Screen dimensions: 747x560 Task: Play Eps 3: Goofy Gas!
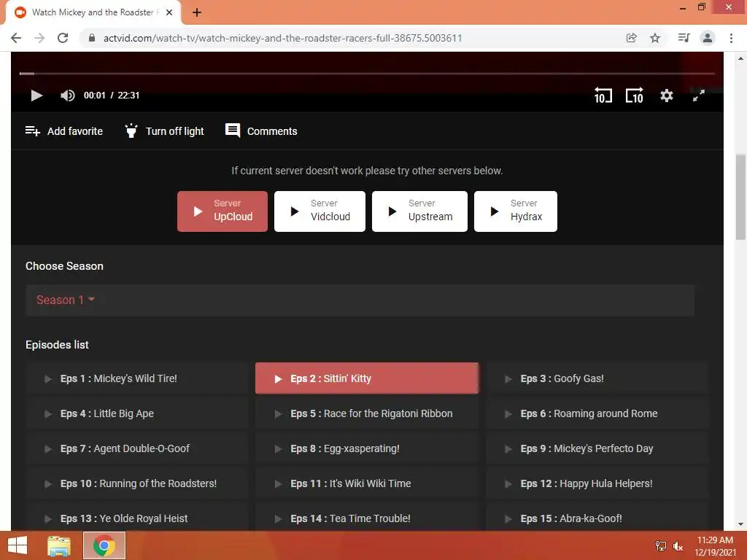coord(597,378)
